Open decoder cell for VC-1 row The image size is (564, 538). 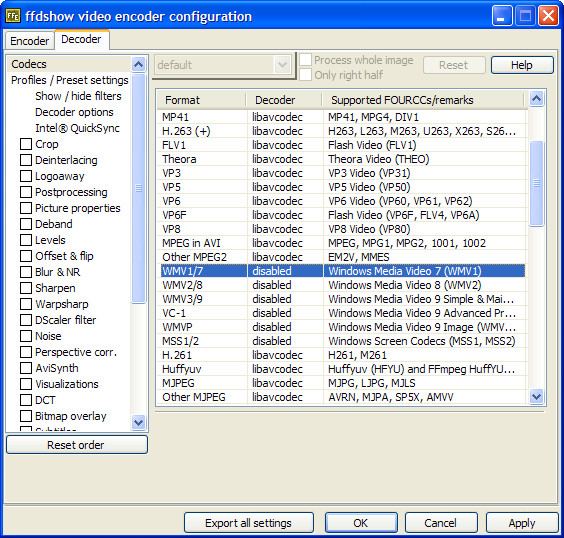click(x=285, y=313)
